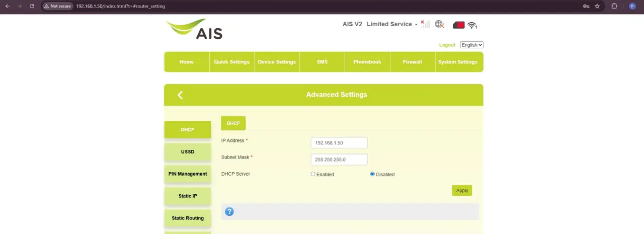
Task: Open the Device Settings menu
Action: pos(277,62)
